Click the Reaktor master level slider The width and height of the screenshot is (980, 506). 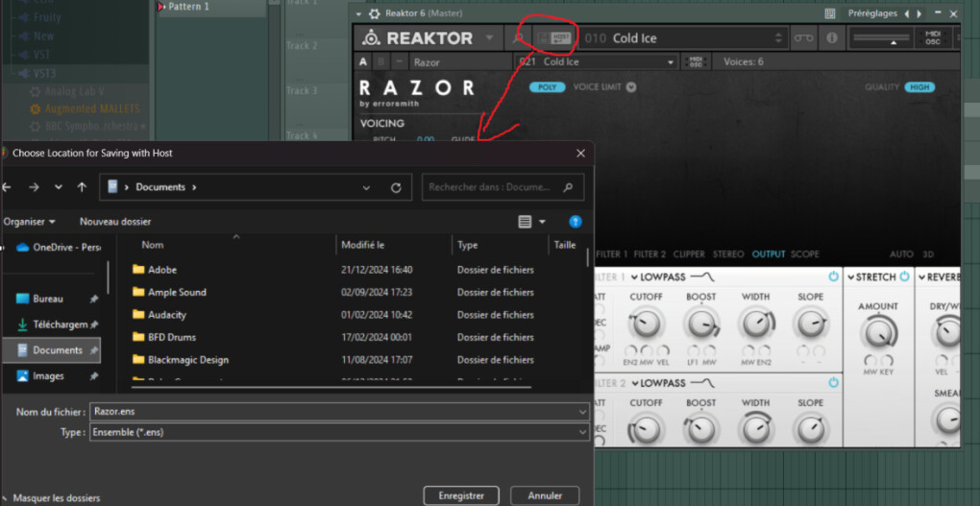pyautogui.click(x=882, y=38)
